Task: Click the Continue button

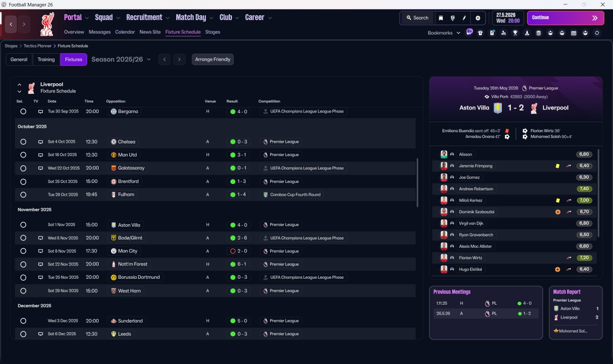Action: 566,18
